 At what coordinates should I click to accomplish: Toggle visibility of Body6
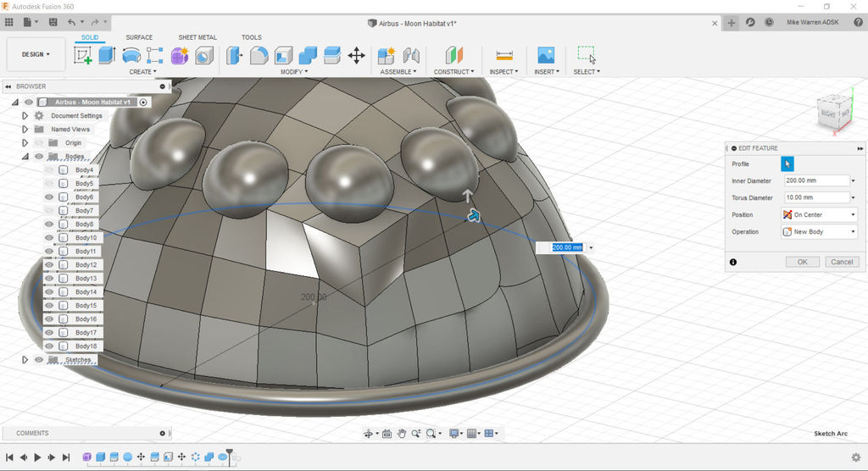(x=49, y=197)
